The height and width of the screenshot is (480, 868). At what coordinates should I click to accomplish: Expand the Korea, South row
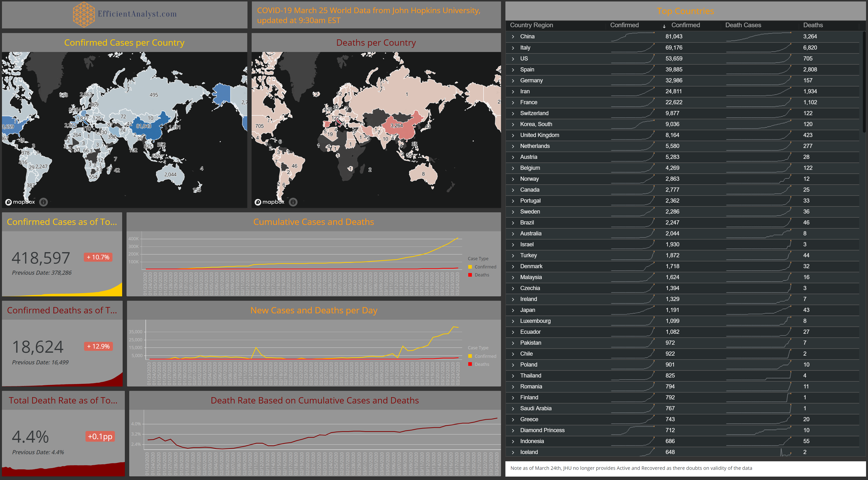pyautogui.click(x=513, y=124)
